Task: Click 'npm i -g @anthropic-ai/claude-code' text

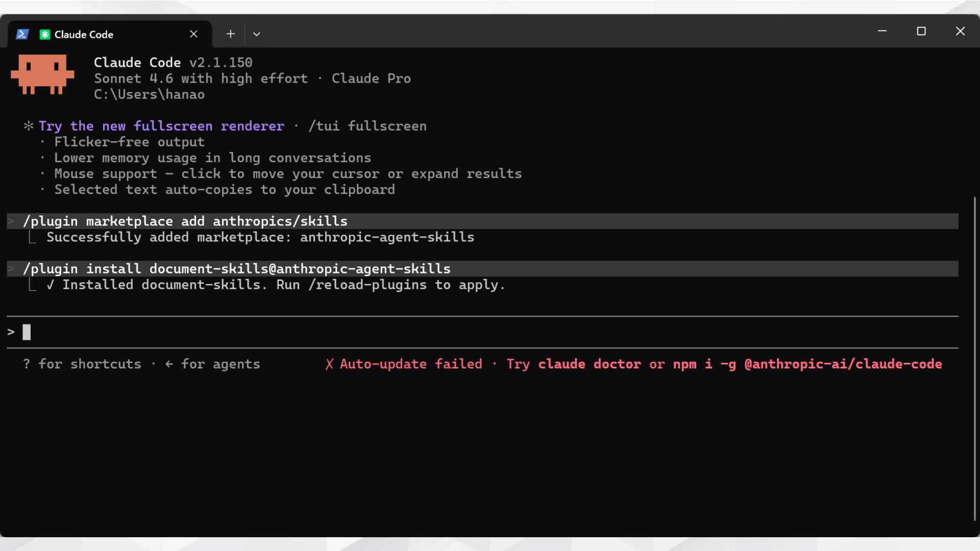Action: [x=807, y=364]
